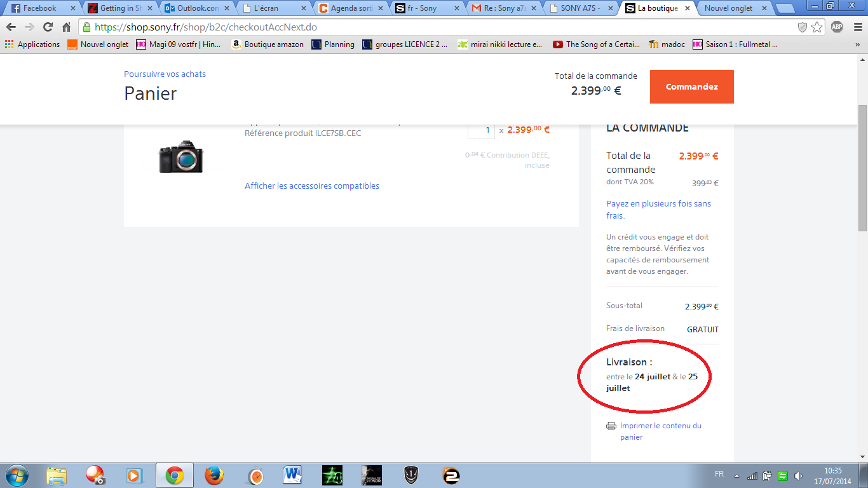Launch Firefox from the taskbar
This screenshot has height=488, width=868.
coord(214,475)
